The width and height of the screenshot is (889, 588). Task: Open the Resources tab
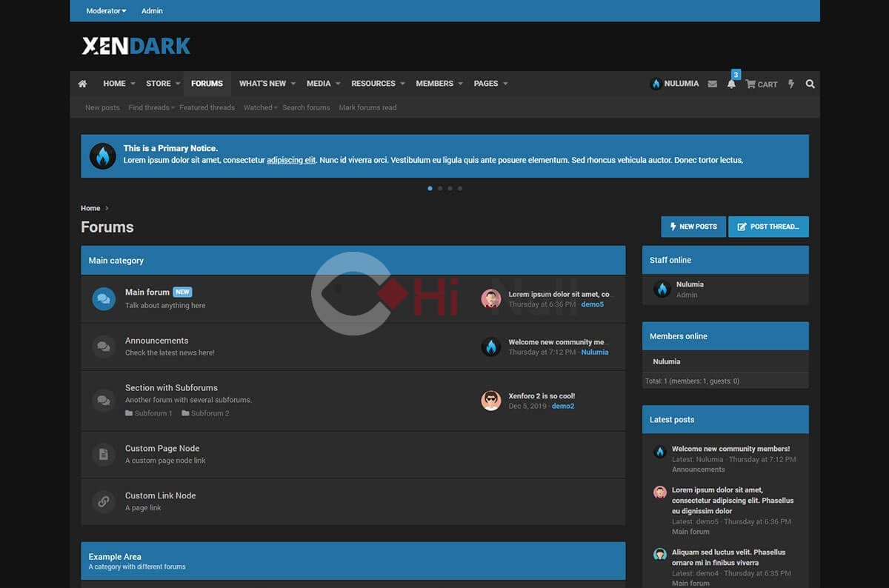tap(373, 84)
